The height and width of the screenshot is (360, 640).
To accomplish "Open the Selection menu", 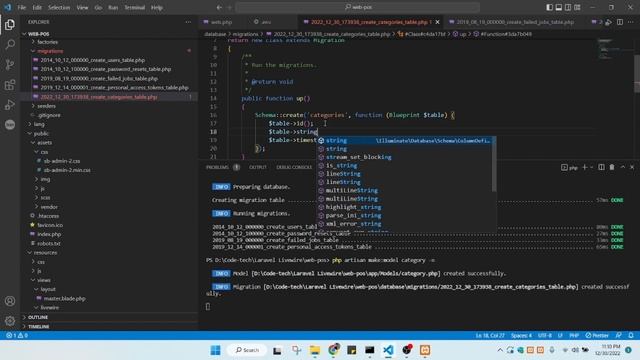I will pos(59,7).
